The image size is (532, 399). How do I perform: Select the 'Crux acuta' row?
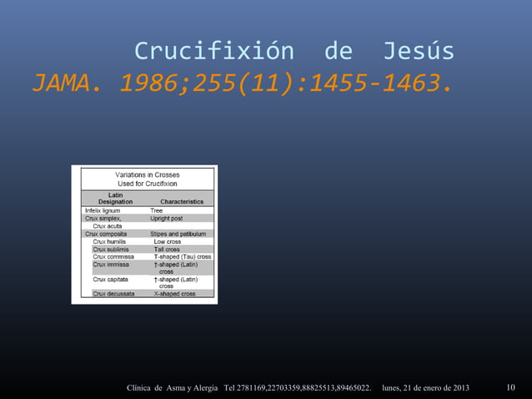[x=108, y=226]
